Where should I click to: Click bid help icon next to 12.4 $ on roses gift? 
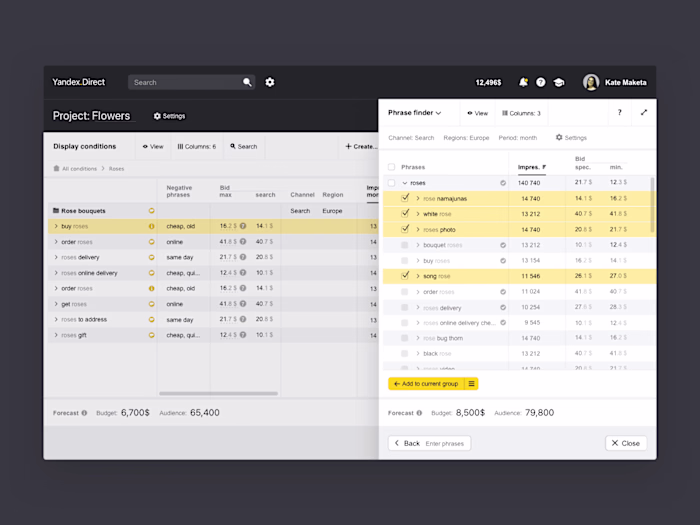coord(243,335)
